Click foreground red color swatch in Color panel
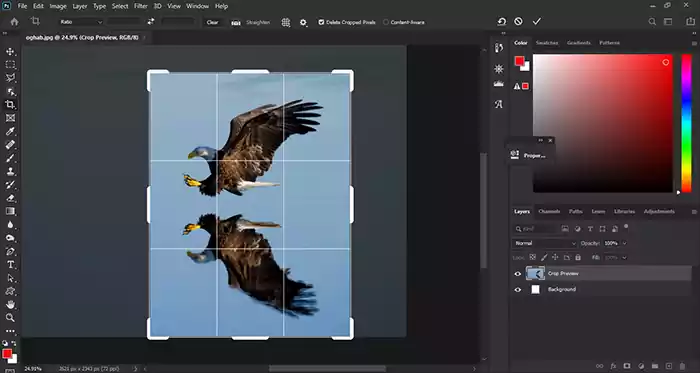This screenshot has width=700, height=373. click(x=519, y=62)
